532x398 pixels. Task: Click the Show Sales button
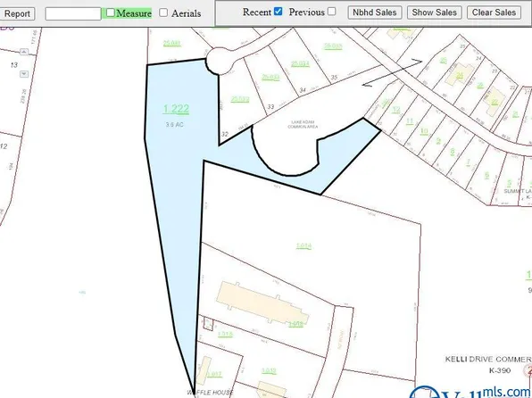coord(435,12)
